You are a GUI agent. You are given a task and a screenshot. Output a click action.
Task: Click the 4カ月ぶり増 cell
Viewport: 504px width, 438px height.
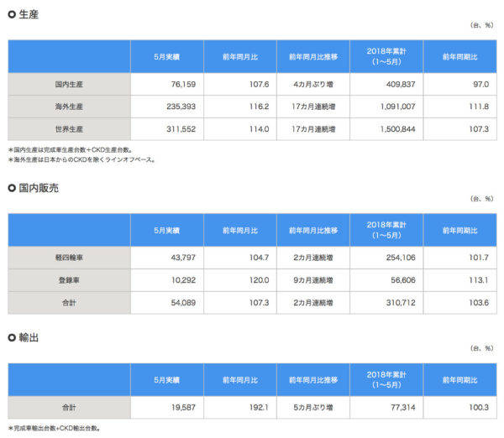[x=313, y=85]
